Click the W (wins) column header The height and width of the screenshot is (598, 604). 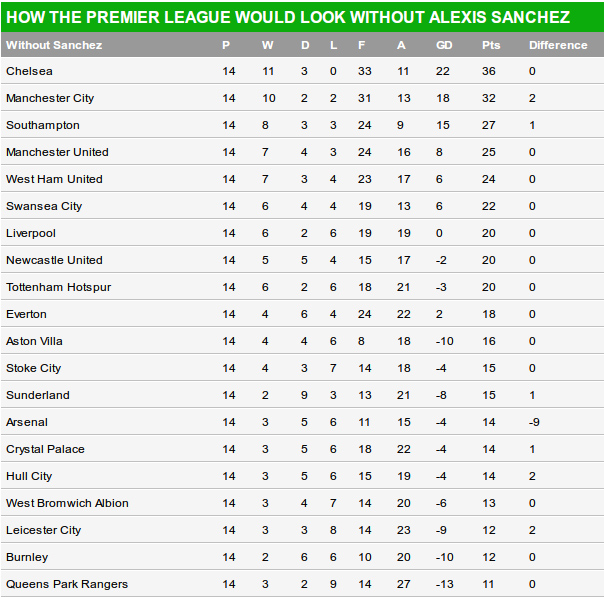coord(267,45)
